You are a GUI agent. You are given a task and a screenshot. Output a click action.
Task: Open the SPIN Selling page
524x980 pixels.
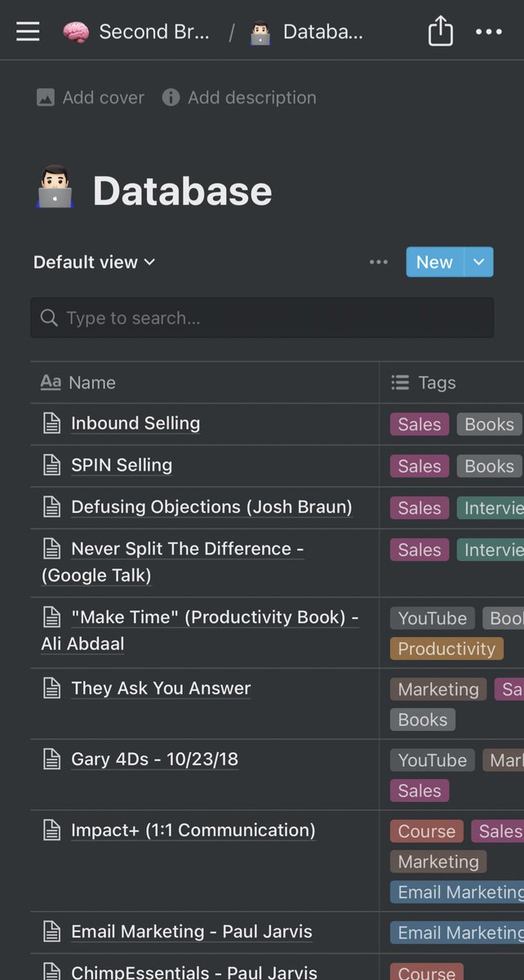tap(122, 465)
